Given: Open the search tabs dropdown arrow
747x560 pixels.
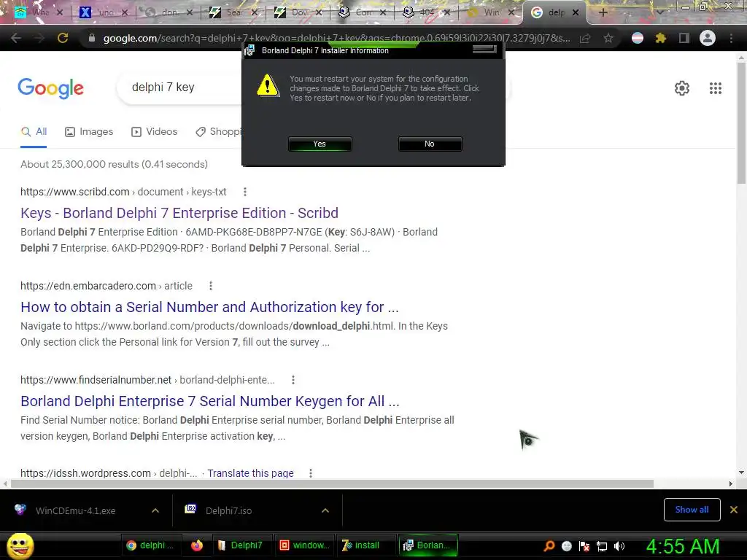Looking at the screenshot, I should click(659, 12).
